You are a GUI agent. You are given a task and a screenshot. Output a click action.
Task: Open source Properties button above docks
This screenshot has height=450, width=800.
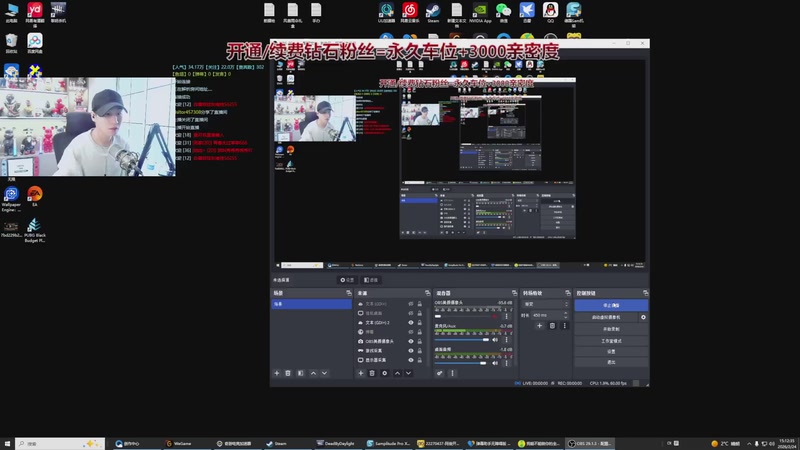(x=347, y=280)
